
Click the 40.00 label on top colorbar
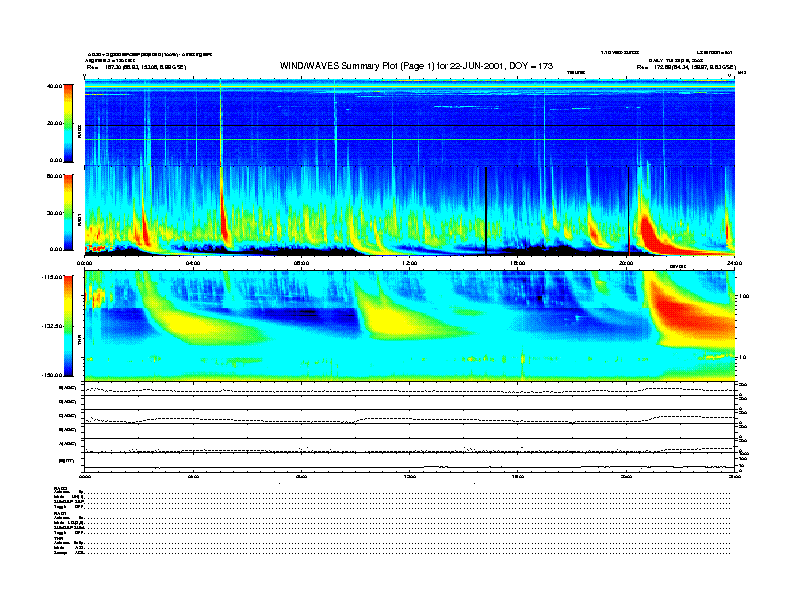click(x=55, y=86)
